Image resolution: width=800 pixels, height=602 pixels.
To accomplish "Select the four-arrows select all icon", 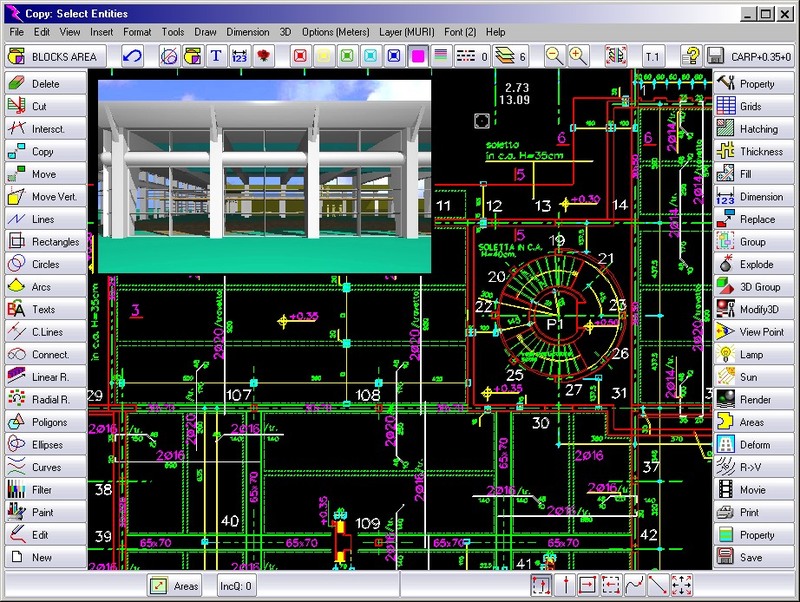I will pos(682,585).
